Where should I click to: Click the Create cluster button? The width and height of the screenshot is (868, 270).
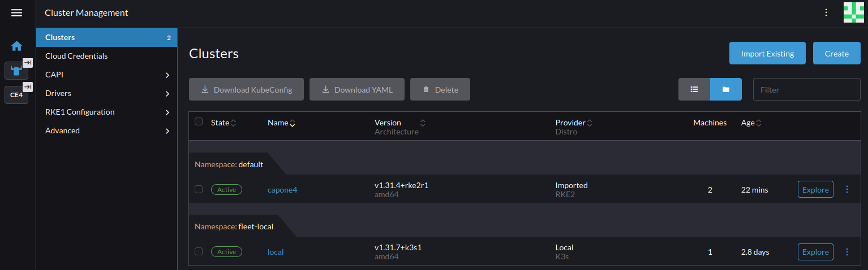click(x=836, y=54)
